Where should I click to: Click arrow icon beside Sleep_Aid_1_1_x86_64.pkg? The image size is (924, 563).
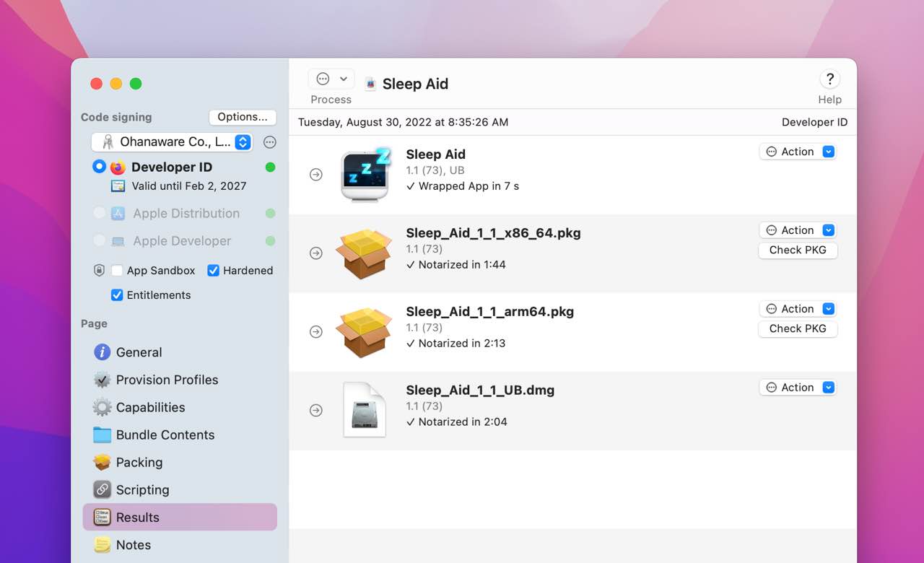point(315,253)
